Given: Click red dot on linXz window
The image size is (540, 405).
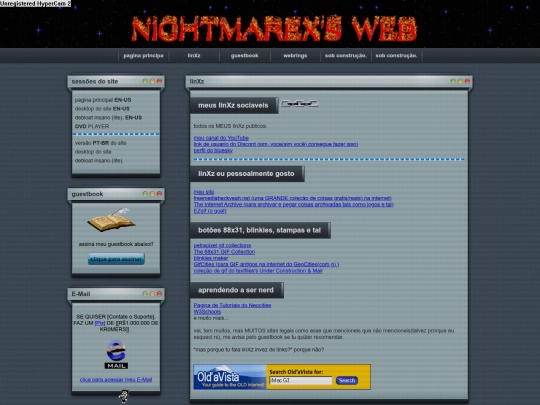Looking at the screenshot, I should [467, 81].
